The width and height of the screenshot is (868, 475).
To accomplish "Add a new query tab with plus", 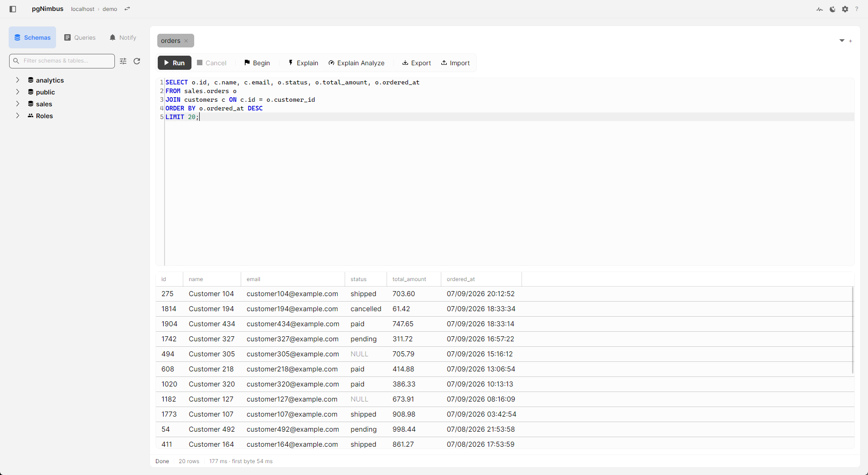I will point(851,41).
